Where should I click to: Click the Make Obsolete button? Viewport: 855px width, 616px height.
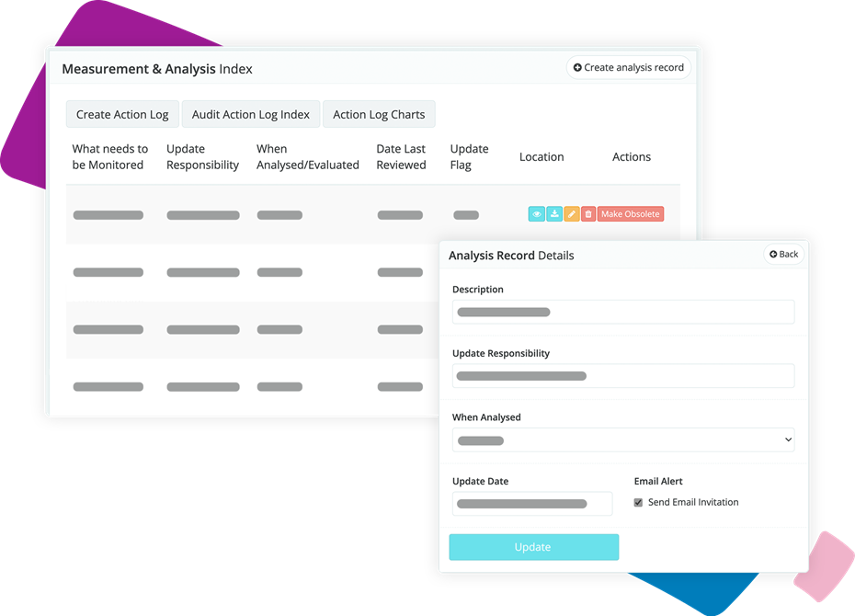pyautogui.click(x=631, y=214)
